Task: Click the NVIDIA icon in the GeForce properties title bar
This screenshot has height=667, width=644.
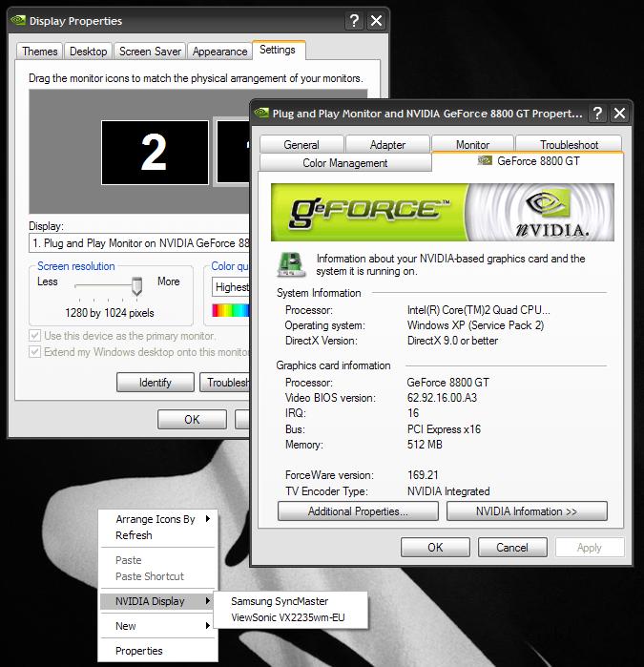Action: pos(261,113)
